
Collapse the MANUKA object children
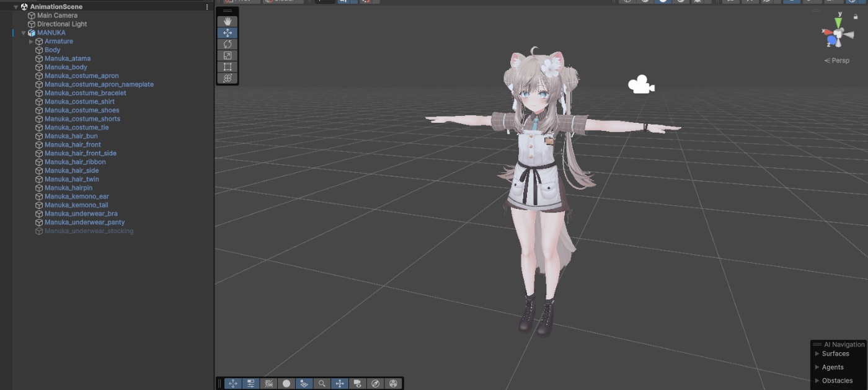pos(24,33)
